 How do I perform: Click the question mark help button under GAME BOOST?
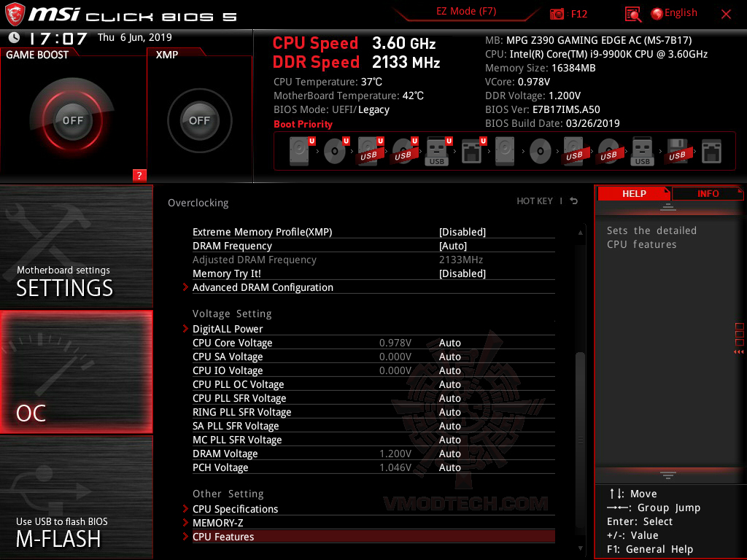coord(139,175)
